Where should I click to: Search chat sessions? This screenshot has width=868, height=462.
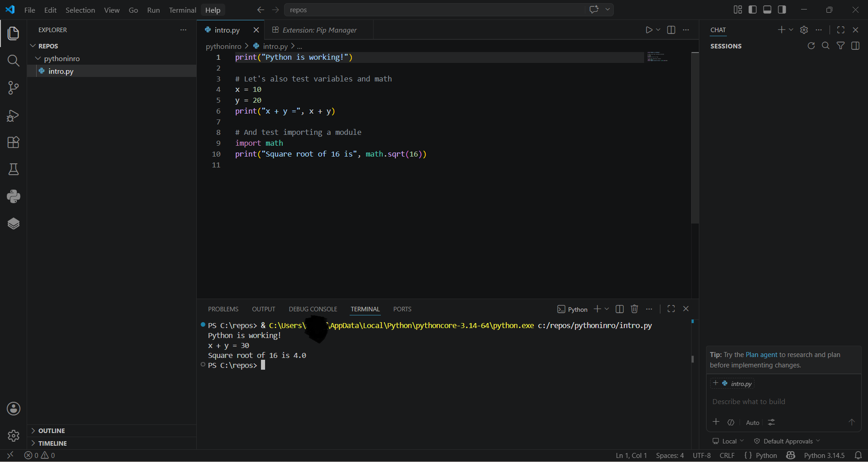(x=825, y=46)
